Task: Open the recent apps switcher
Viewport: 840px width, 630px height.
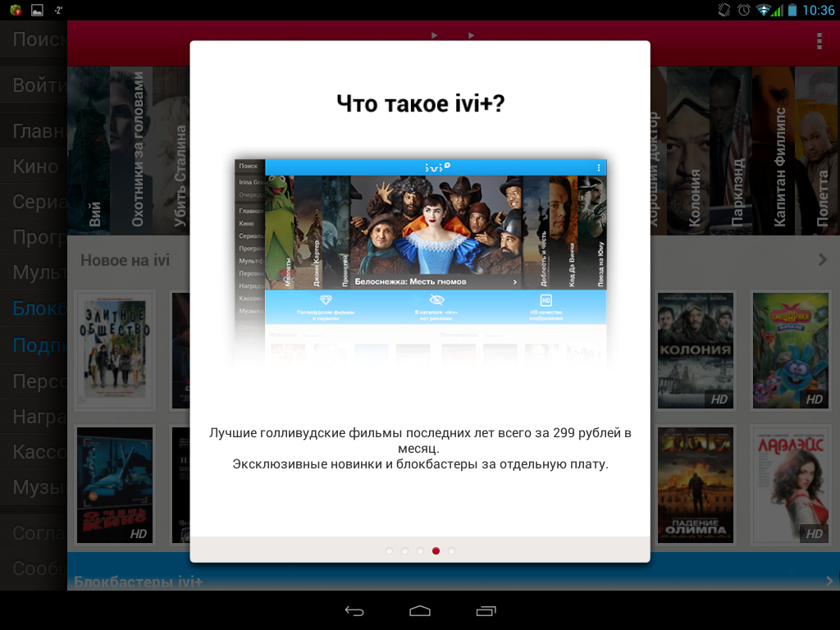Action: pos(486,611)
